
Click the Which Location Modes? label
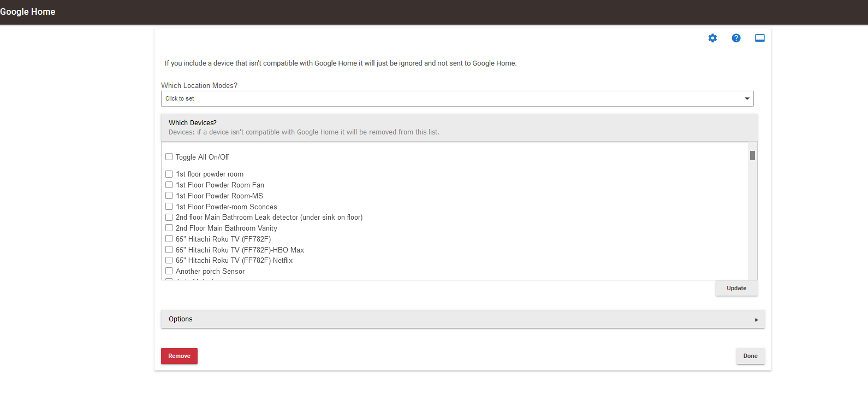coord(199,86)
